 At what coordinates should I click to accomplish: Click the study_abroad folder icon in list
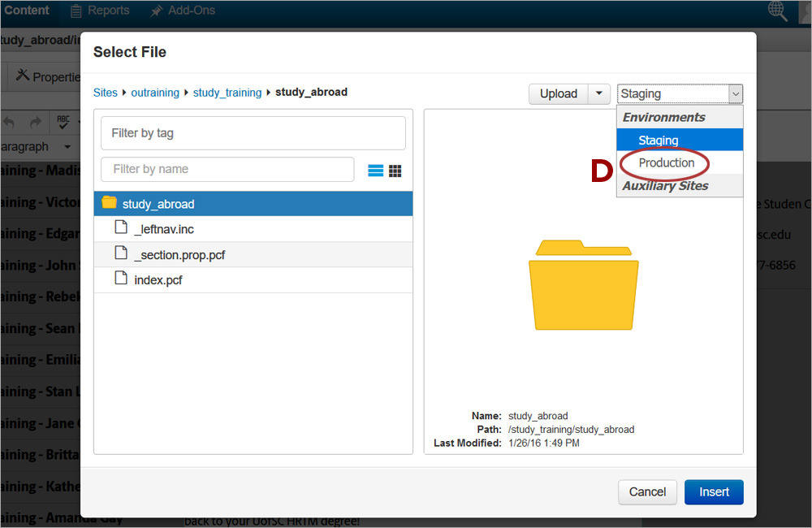tap(110, 202)
